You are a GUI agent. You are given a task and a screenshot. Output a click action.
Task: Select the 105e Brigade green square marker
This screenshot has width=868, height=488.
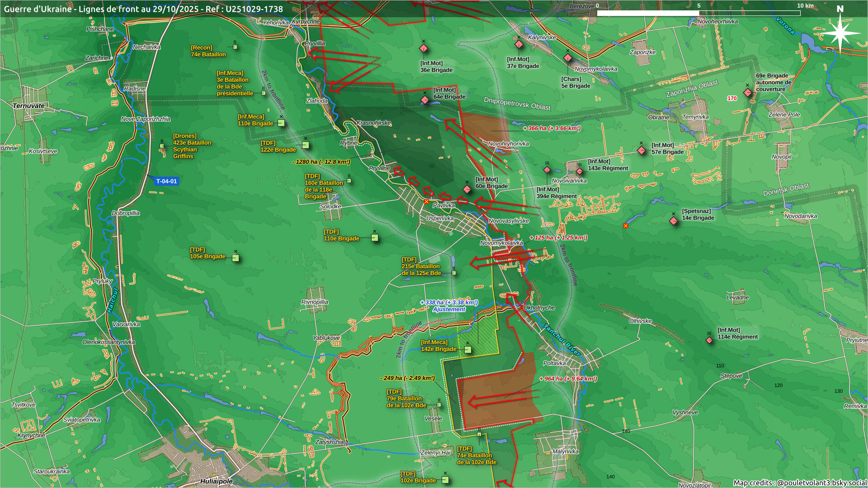pyautogui.click(x=236, y=258)
